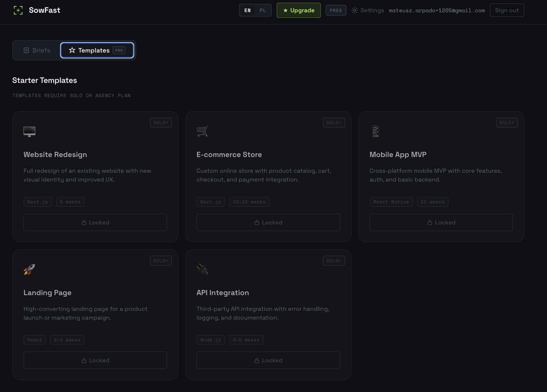
Task: Click the account email address
Action: [x=437, y=10]
